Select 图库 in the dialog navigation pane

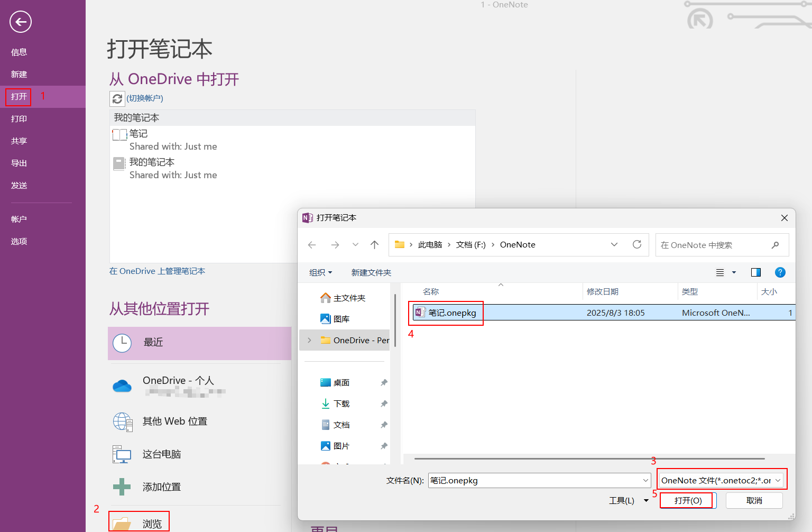click(343, 318)
